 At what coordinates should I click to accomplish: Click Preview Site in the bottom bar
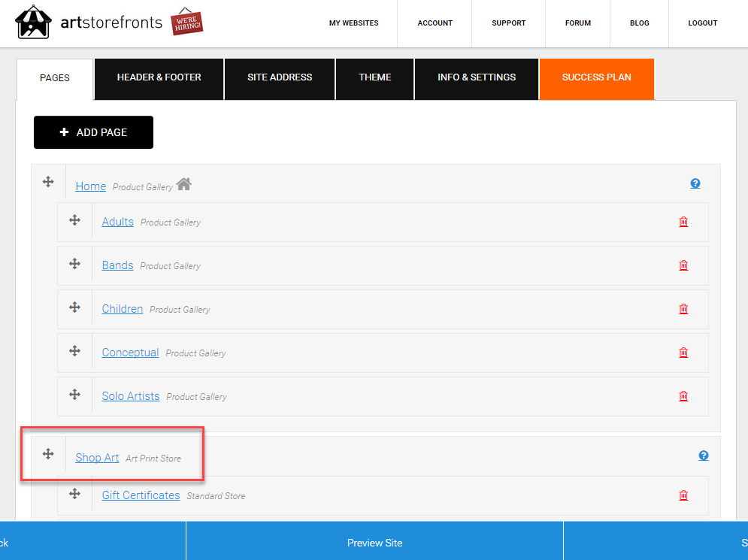click(374, 543)
